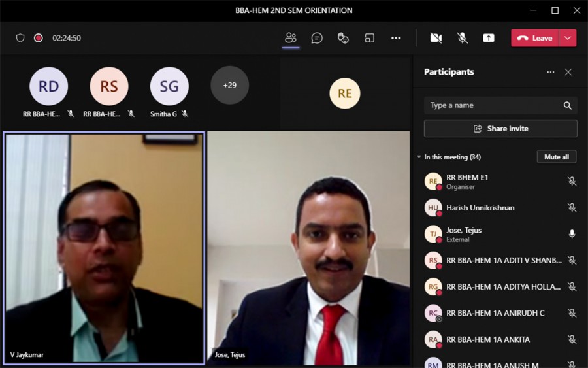The height and width of the screenshot is (368, 588).
Task: Collapse the In this meeting list
Action: pyautogui.click(x=419, y=157)
